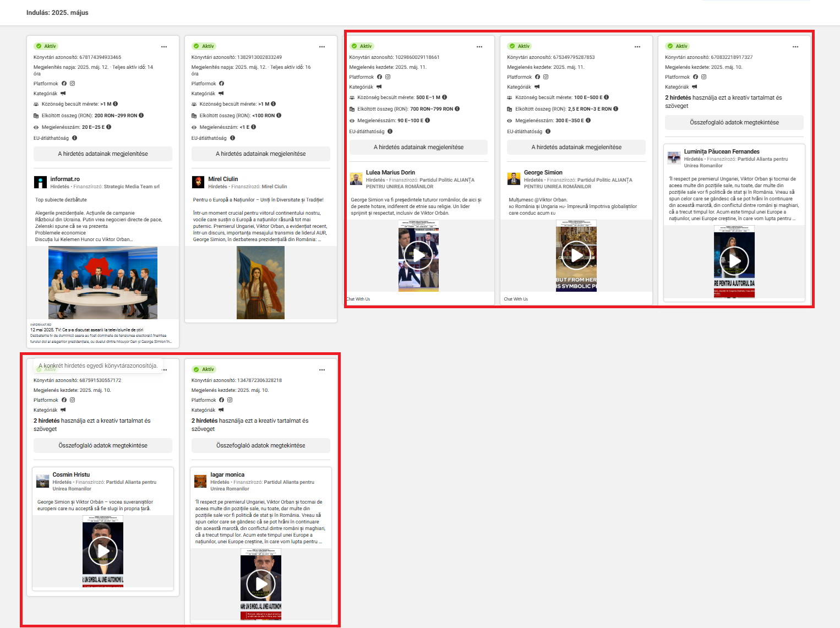The width and height of the screenshot is (840, 628).
Task: Open Lulea Marius Dorin advertiser link
Action: [390, 173]
